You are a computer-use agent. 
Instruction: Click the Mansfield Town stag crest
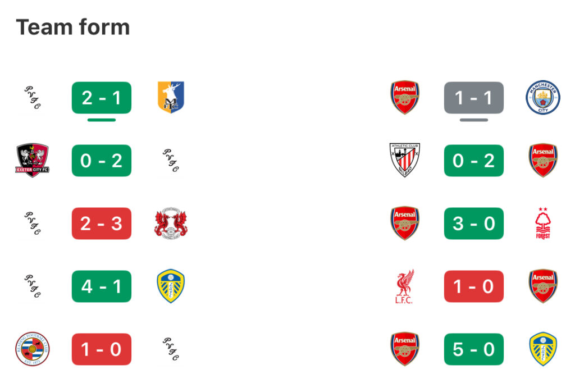[171, 97]
